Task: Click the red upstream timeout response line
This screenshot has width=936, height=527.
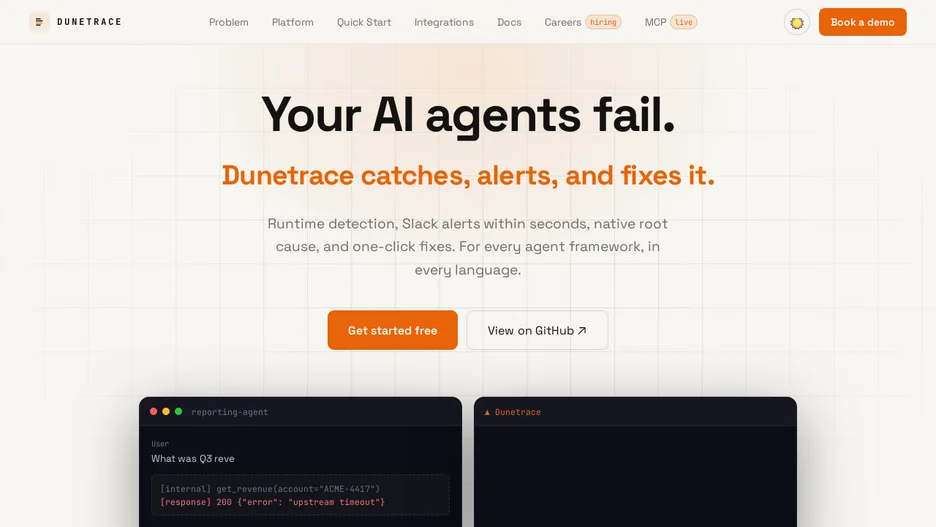Action: (272, 502)
